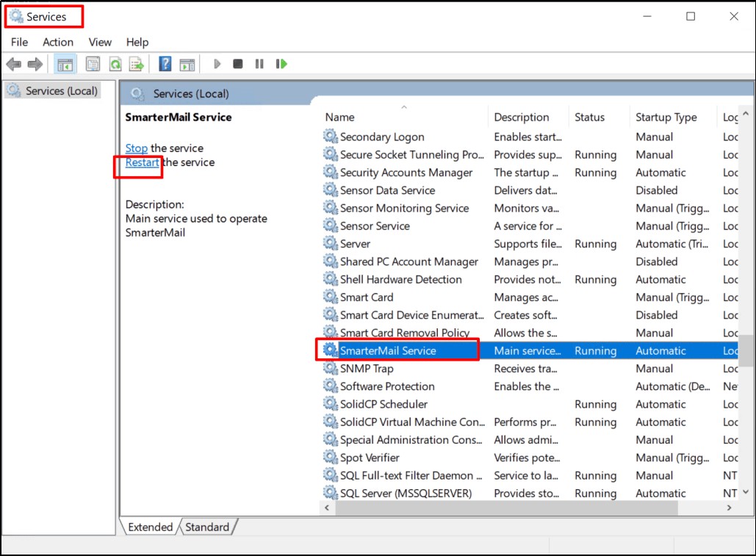Toggle Show/Hide Console Tree icon
This screenshot has height=556, width=756.
click(65, 64)
